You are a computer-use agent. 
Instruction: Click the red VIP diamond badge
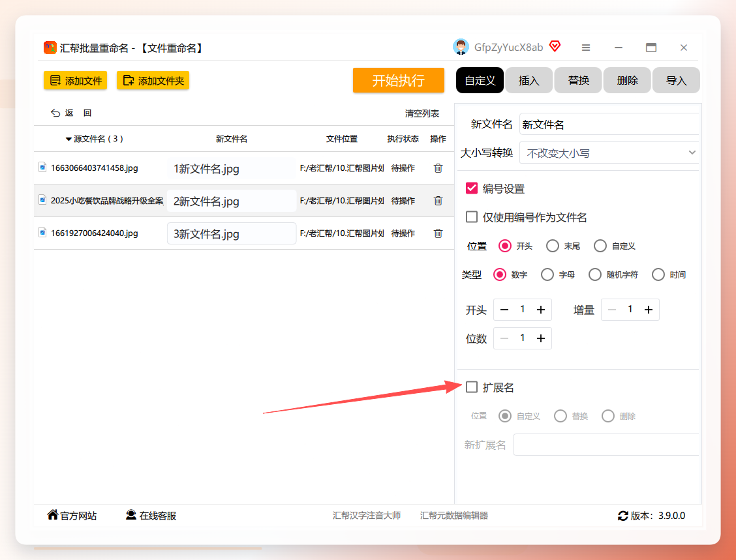tap(555, 46)
